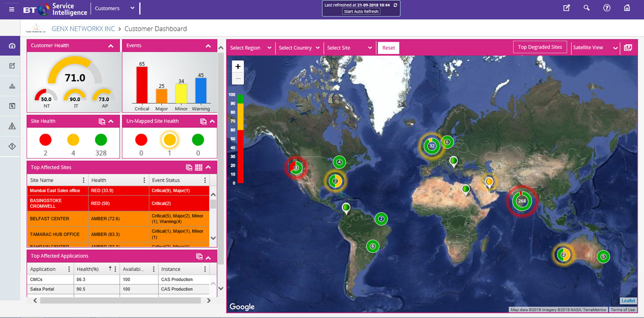Zoom out on the map with minus
644x318 pixels.
click(238, 78)
